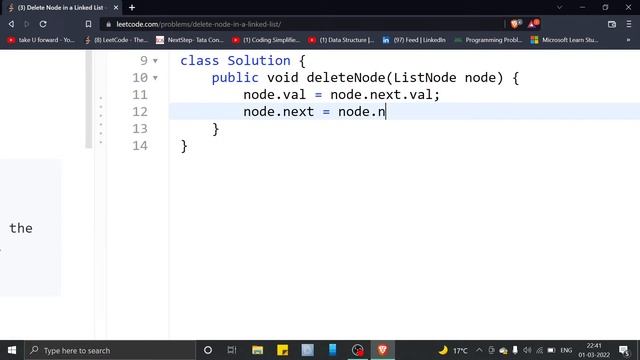Screen dimensions: 640x360
Task: Open the Feed LinkedIn bookmark
Action: click(414, 40)
